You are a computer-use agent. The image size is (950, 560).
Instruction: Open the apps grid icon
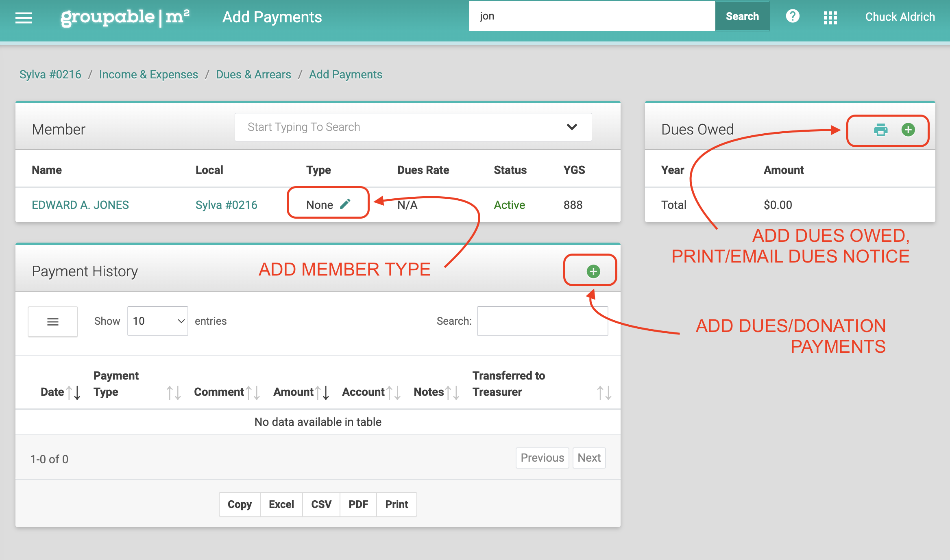[x=830, y=17]
